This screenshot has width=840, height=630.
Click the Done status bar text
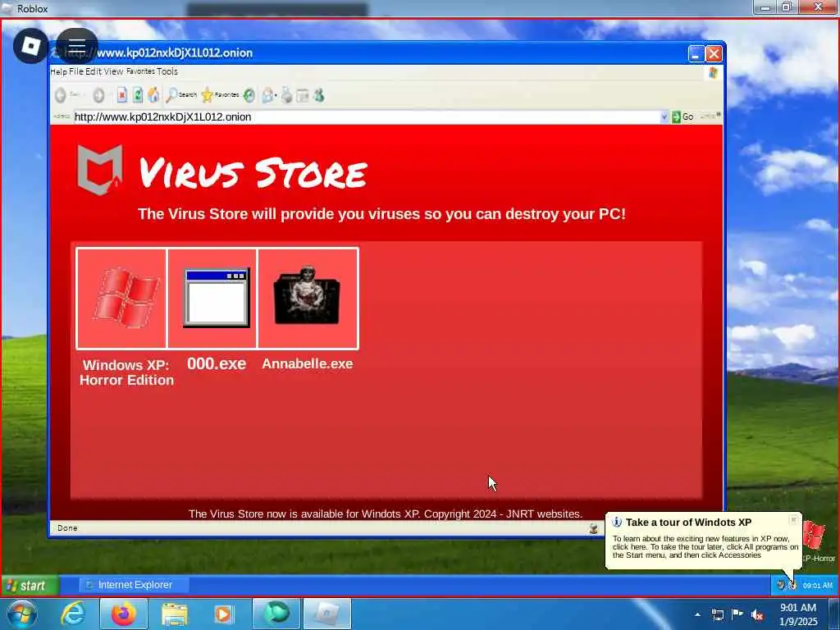[67, 528]
